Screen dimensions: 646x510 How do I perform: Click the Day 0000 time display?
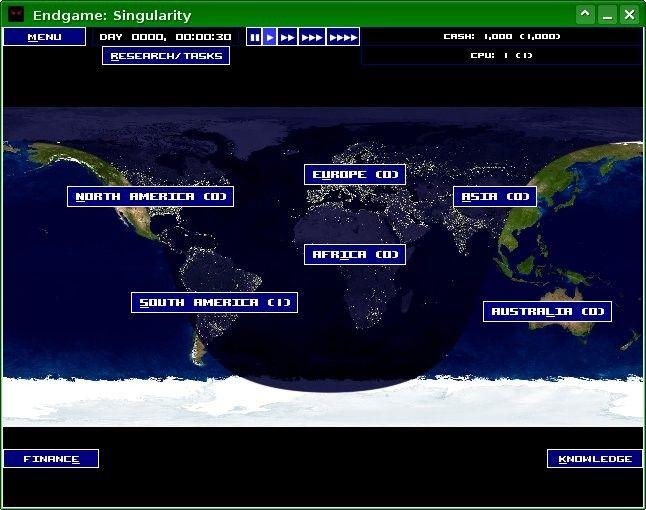click(165, 37)
